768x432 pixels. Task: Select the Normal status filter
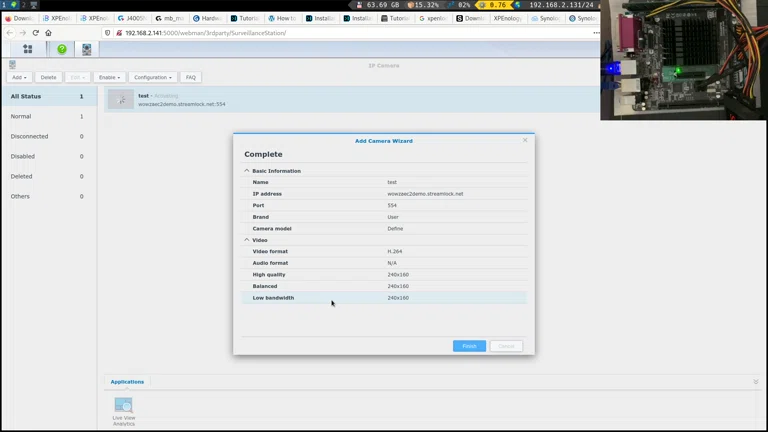pos(48,117)
